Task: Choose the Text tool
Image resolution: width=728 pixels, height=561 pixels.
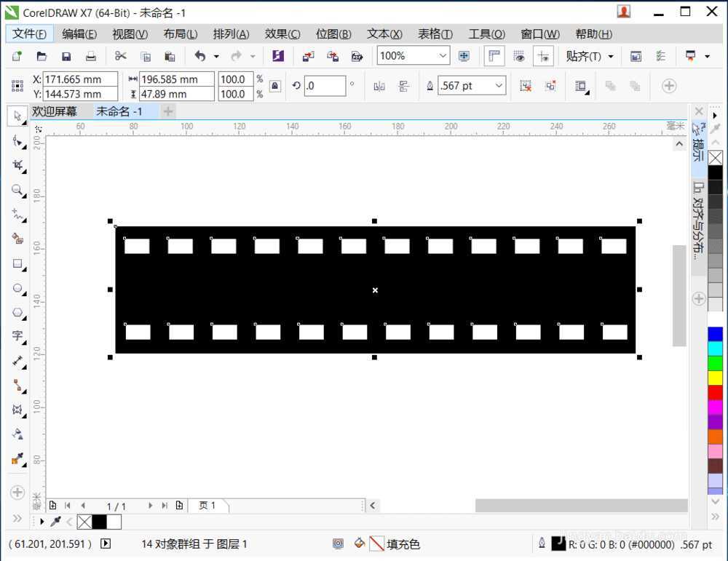Action: tap(16, 336)
